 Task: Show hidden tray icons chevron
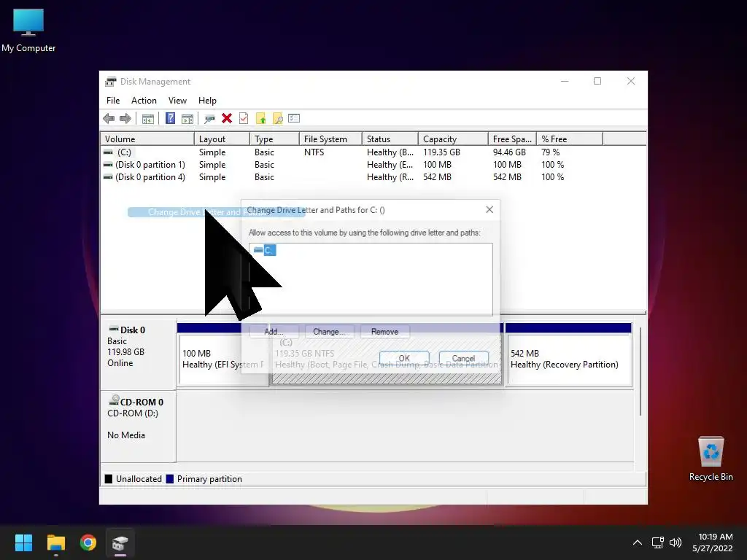[638, 542]
